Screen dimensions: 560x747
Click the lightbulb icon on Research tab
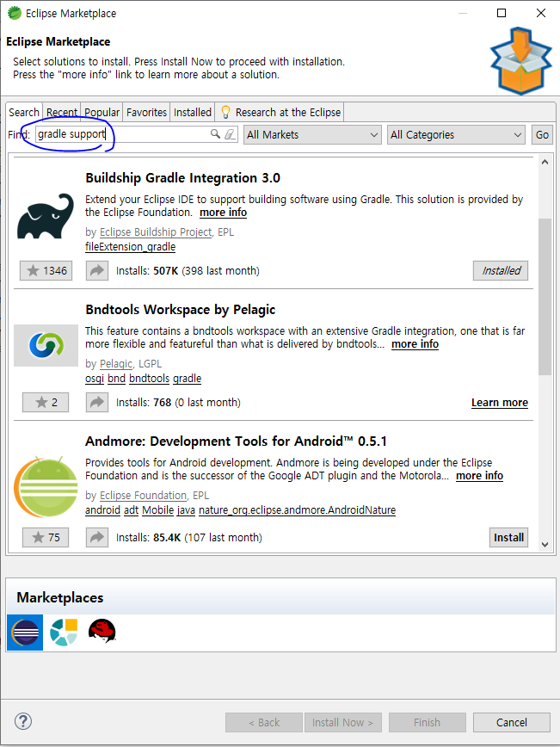pyautogui.click(x=225, y=112)
